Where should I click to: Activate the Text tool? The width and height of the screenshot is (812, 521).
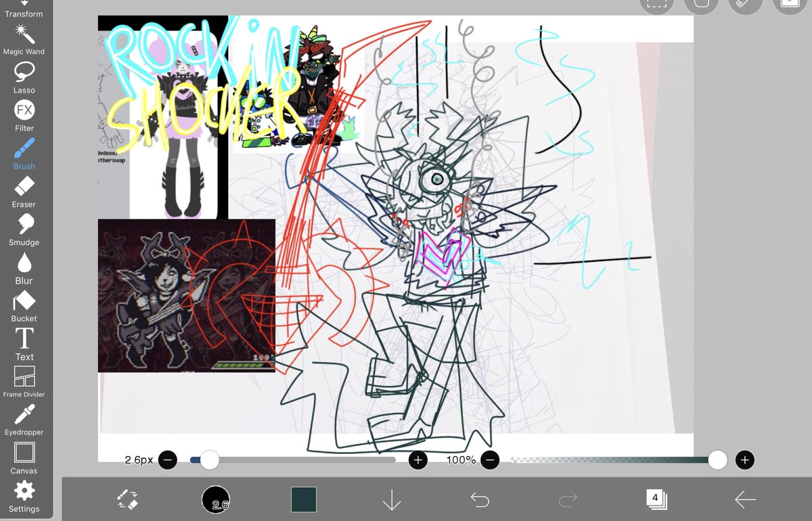24,344
